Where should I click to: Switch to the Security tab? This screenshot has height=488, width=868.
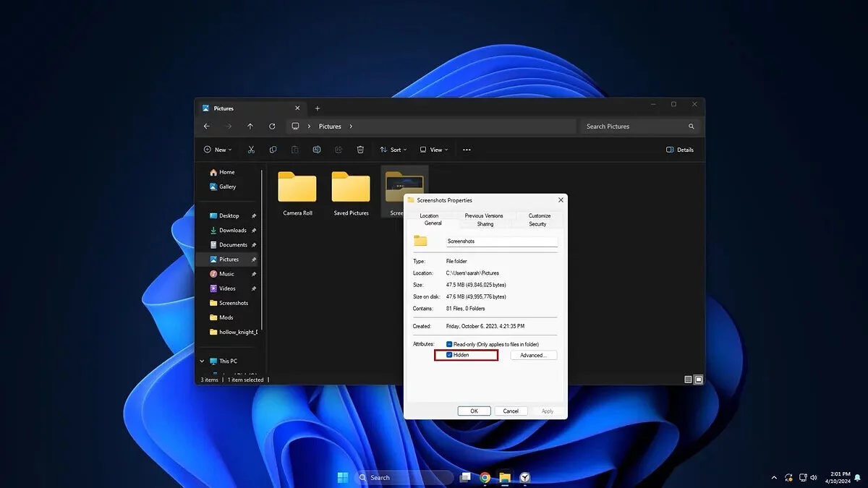pyautogui.click(x=537, y=224)
